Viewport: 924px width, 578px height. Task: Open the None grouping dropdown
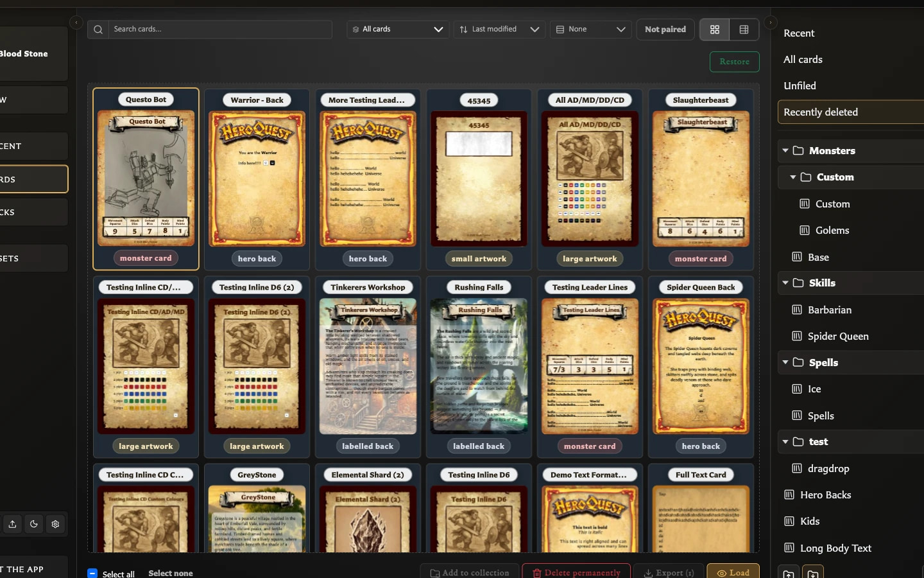590,30
